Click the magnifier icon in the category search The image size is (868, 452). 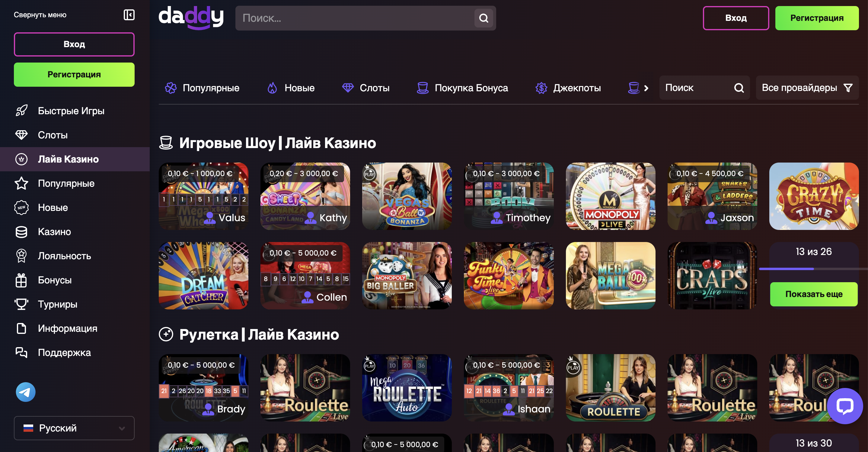coord(739,88)
